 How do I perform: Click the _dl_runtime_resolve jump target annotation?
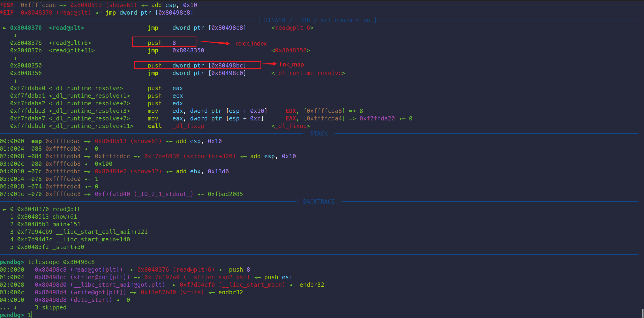point(308,73)
